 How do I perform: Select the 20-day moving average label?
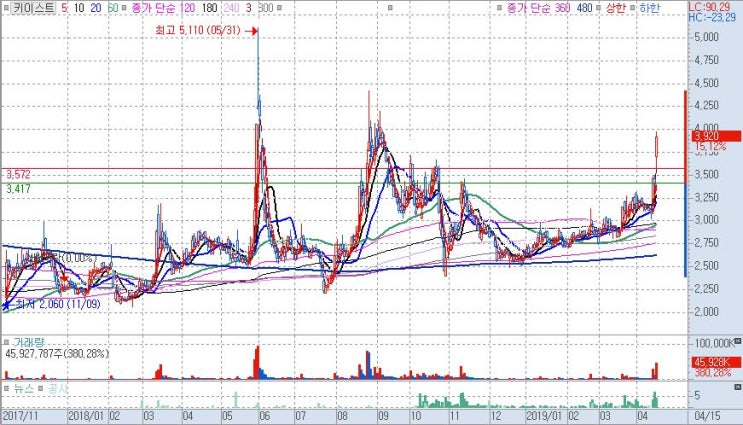(x=96, y=8)
